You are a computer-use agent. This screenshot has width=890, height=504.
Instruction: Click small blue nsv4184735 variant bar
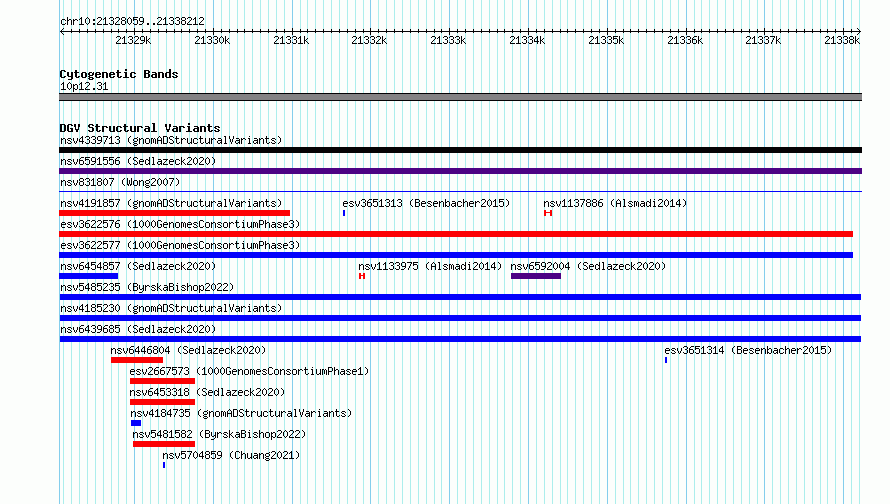pos(136,423)
